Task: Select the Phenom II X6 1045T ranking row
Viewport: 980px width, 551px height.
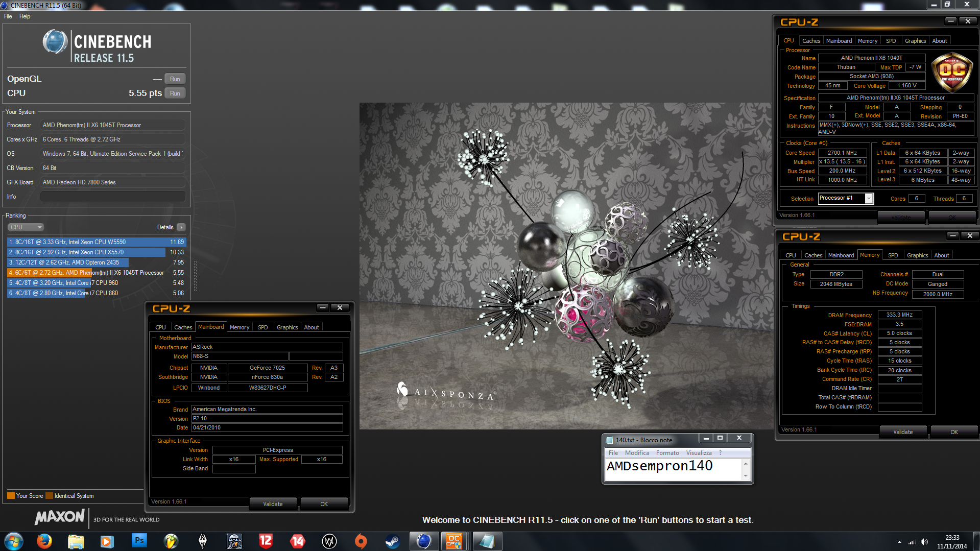Action: point(97,273)
